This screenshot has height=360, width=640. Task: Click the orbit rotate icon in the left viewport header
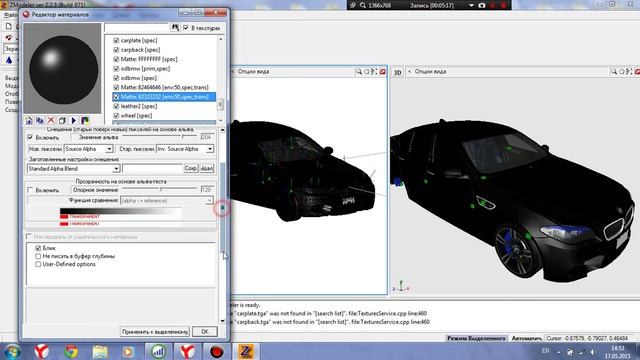[x=367, y=71]
